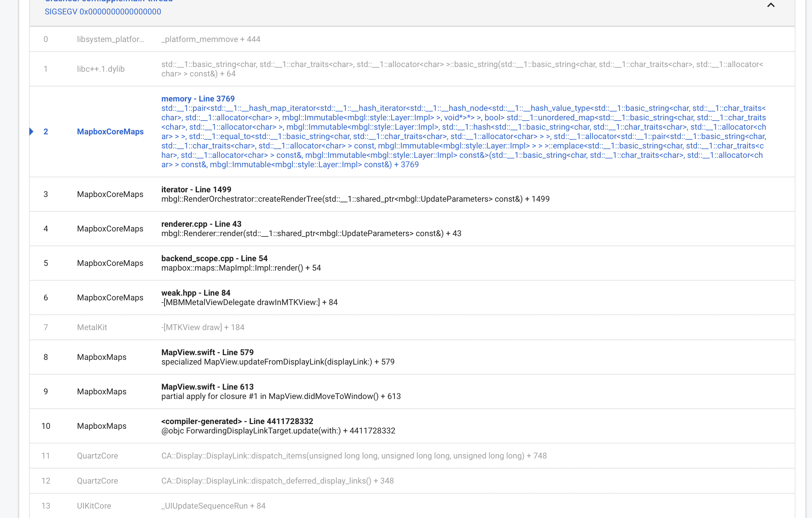Image resolution: width=812 pixels, height=518 pixels.
Task: Click the ForwardingDisplayLinkTarget.update symbol text
Action: coord(278,431)
